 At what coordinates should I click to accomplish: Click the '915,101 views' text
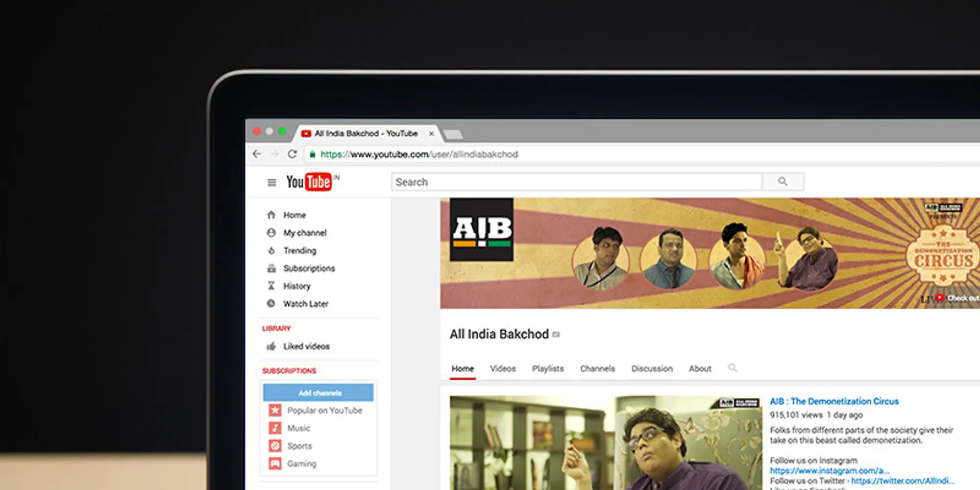pos(796,415)
